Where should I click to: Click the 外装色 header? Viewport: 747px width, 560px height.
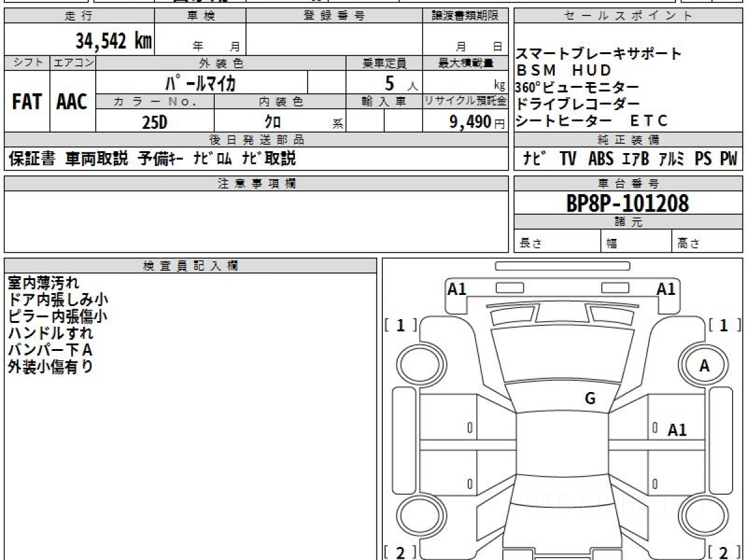pyautogui.click(x=221, y=63)
